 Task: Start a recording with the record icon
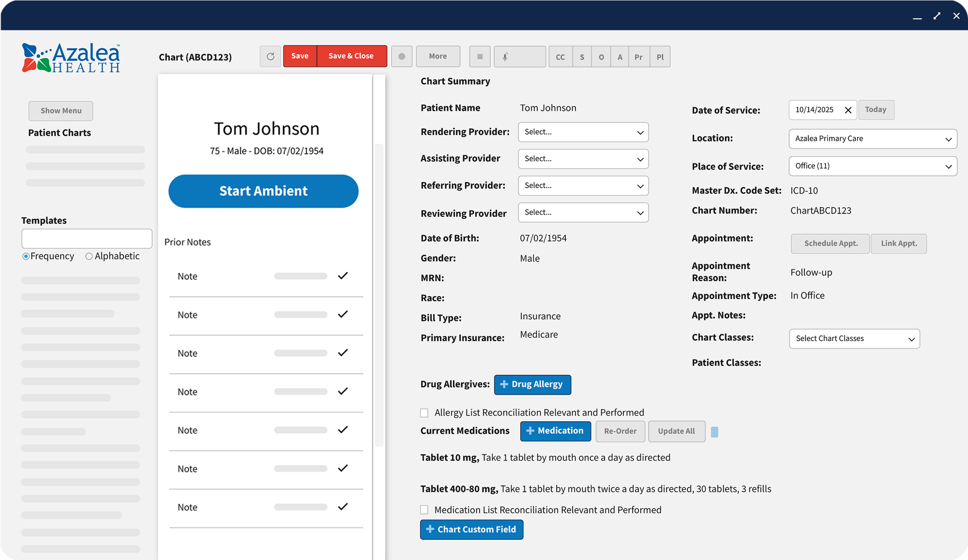coord(401,57)
